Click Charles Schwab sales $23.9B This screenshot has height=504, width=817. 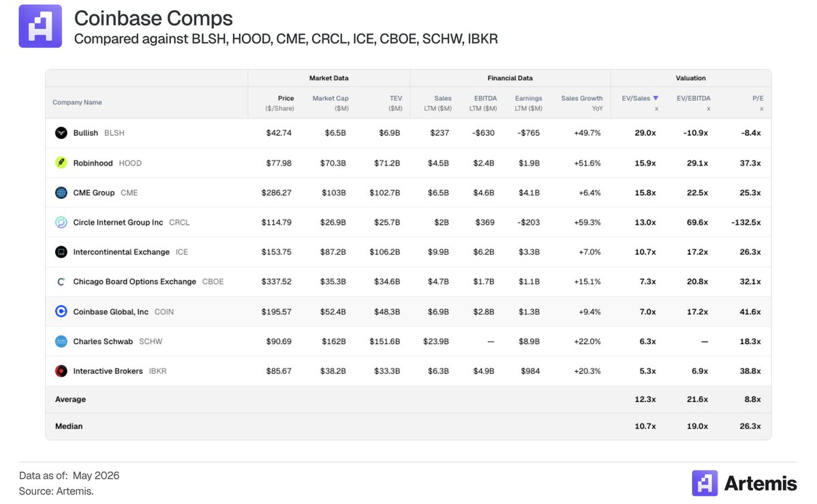point(436,341)
